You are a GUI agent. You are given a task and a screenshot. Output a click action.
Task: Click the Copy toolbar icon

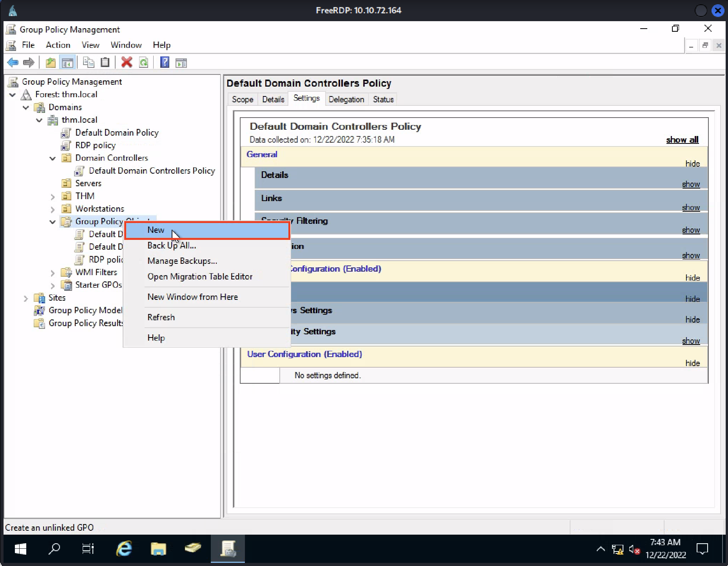pyautogui.click(x=89, y=62)
